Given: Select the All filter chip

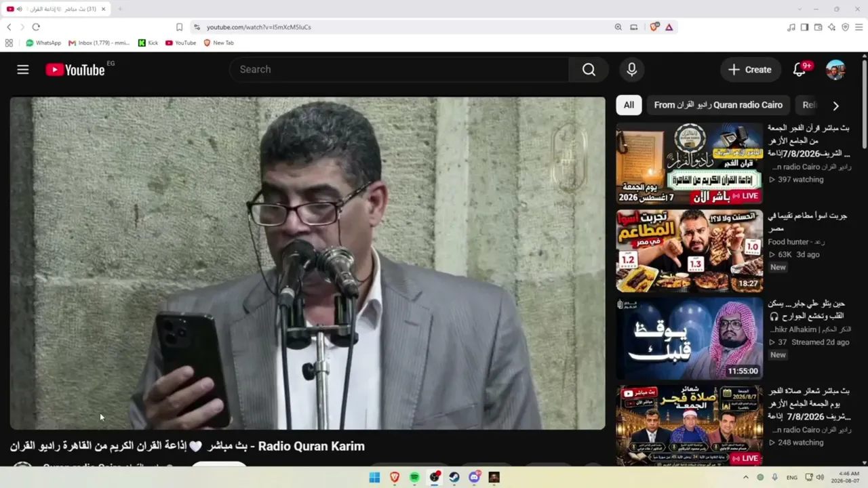Looking at the screenshot, I should tap(629, 105).
